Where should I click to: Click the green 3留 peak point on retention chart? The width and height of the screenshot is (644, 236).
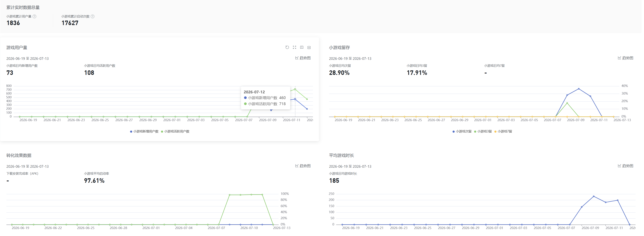pyautogui.click(x=567, y=103)
